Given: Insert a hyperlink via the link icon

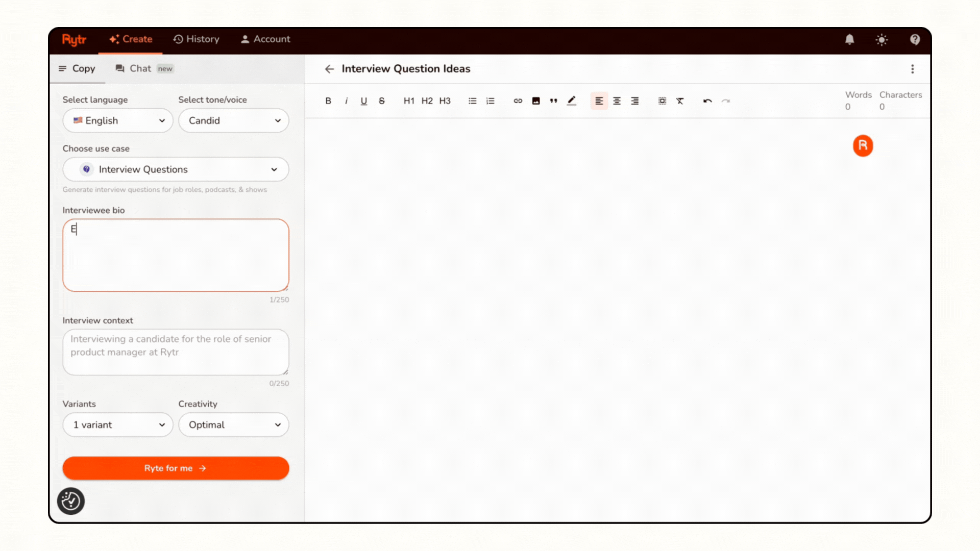Looking at the screenshot, I should coord(518,101).
